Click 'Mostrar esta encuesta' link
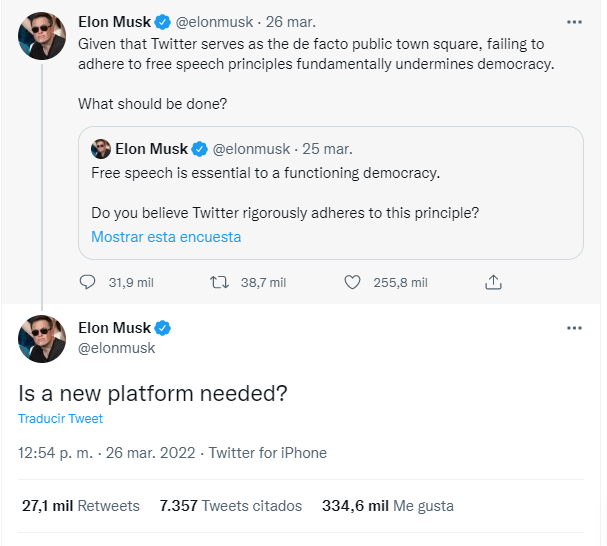The height and width of the screenshot is (546, 607). click(x=166, y=237)
